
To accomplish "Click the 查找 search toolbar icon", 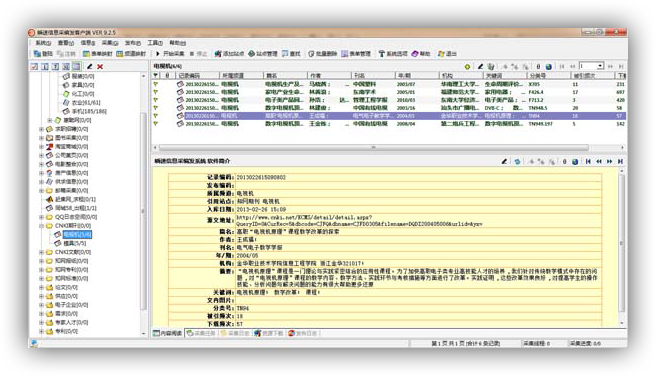I will (x=285, y=54).
